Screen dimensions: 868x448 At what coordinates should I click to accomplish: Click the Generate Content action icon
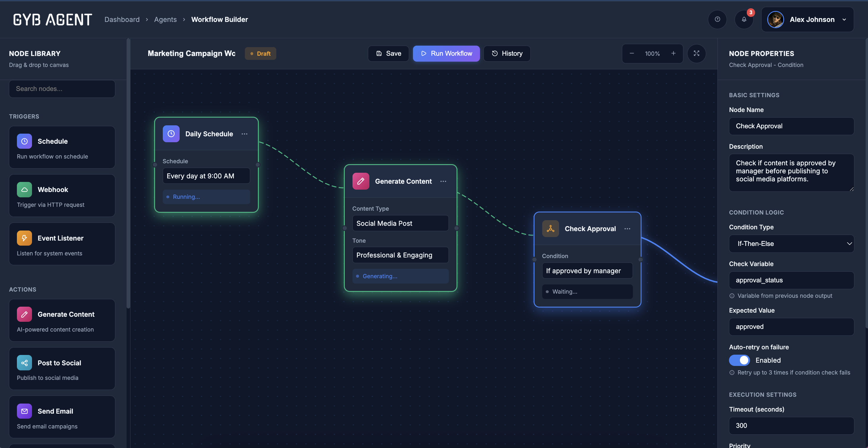[x=24, y=314]
